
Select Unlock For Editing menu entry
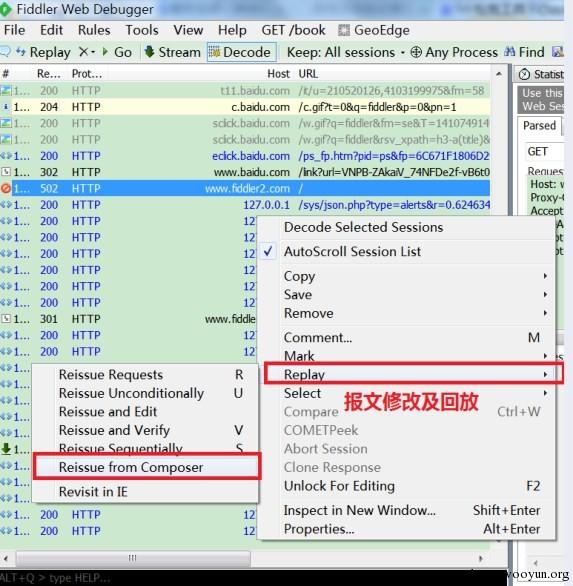[x=412, y=486]
